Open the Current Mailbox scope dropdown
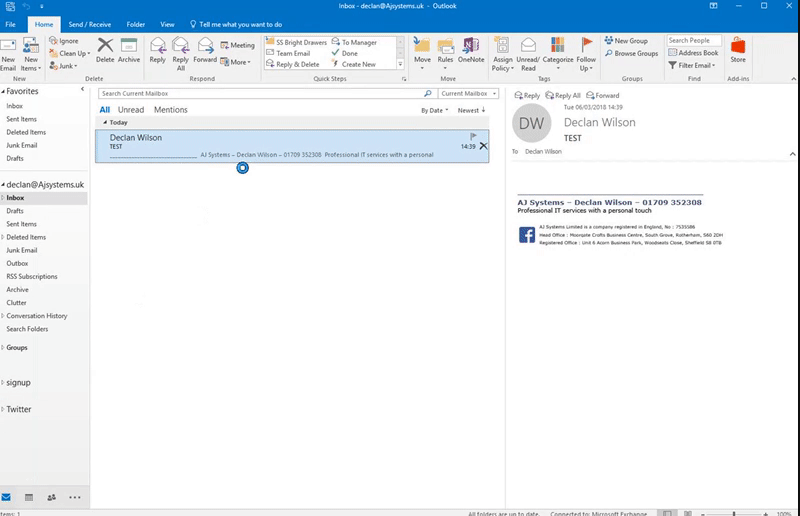Image resolution: width=800 pixels, height=516 pixels. tap(467, 93)
